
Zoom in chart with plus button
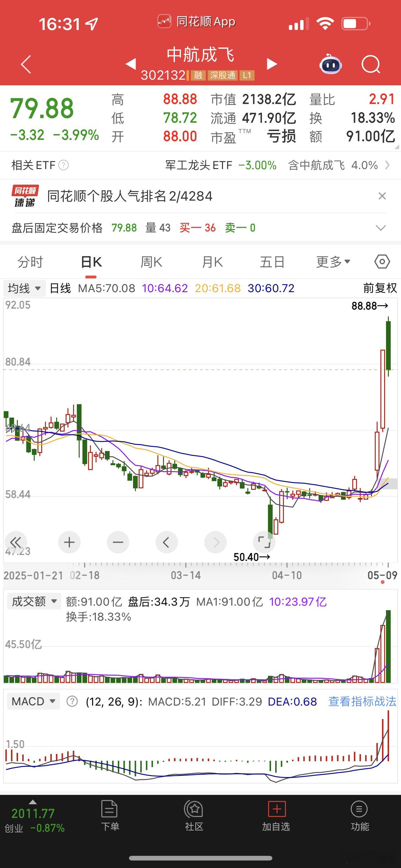point(69,542)
